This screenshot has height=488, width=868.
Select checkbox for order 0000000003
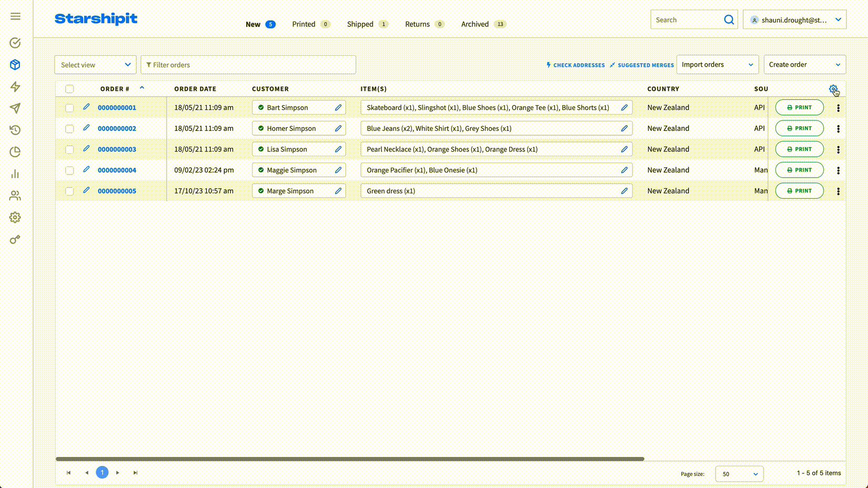point(69,149)
